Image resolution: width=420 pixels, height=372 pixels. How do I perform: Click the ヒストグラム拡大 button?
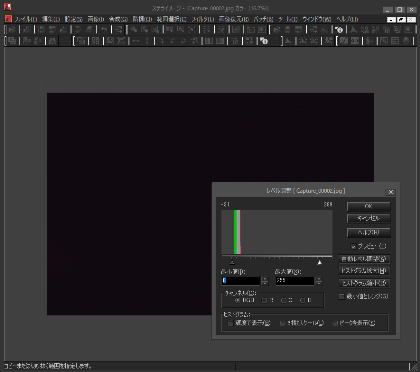(364, 271)
